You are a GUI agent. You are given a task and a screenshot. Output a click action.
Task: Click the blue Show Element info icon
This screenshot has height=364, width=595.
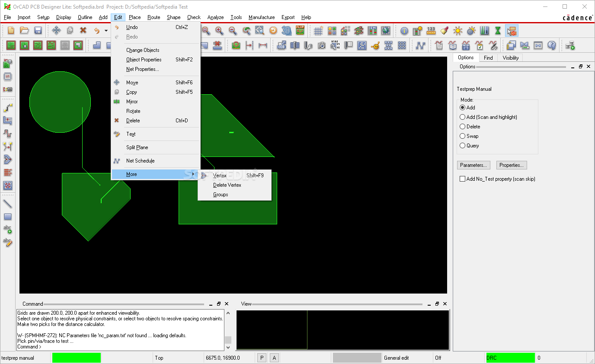[404, 30]
